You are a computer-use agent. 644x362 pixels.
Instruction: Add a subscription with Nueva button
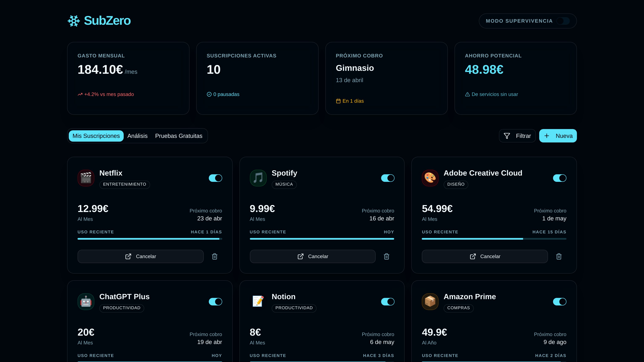click(x=558, y=136)
